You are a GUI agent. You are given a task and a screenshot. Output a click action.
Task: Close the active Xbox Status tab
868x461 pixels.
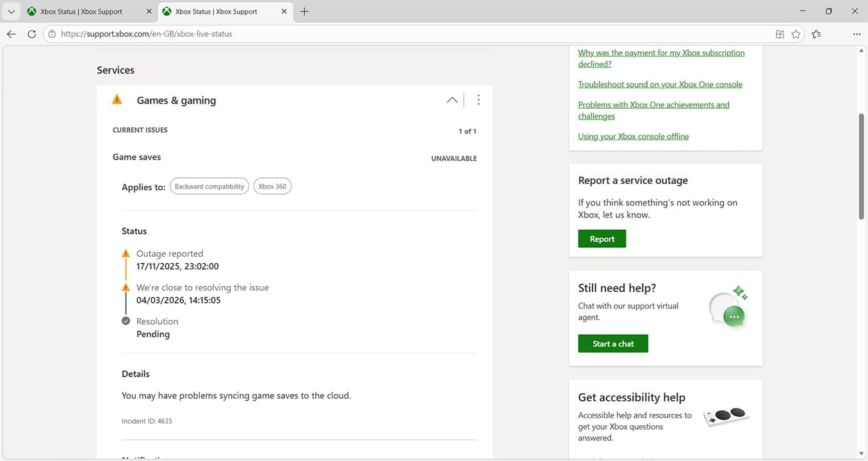tap(284, 12)
